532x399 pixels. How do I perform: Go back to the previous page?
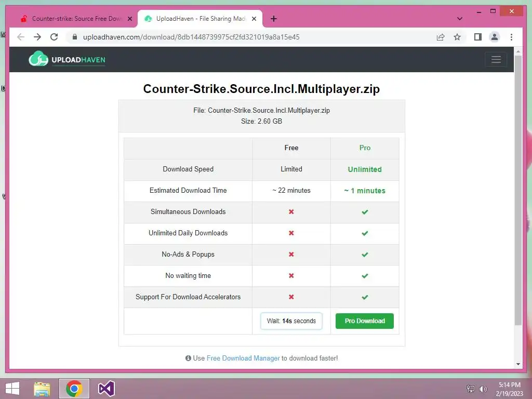point(21,37)
